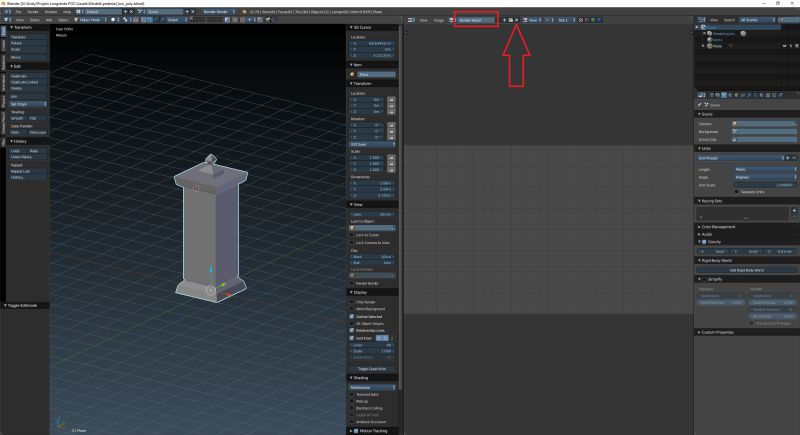The width and height of the screenshot is (800, 435).
Task: Click the Plane object name field in the Item panel
Action: pyautogui.click(x=377, y=74)
